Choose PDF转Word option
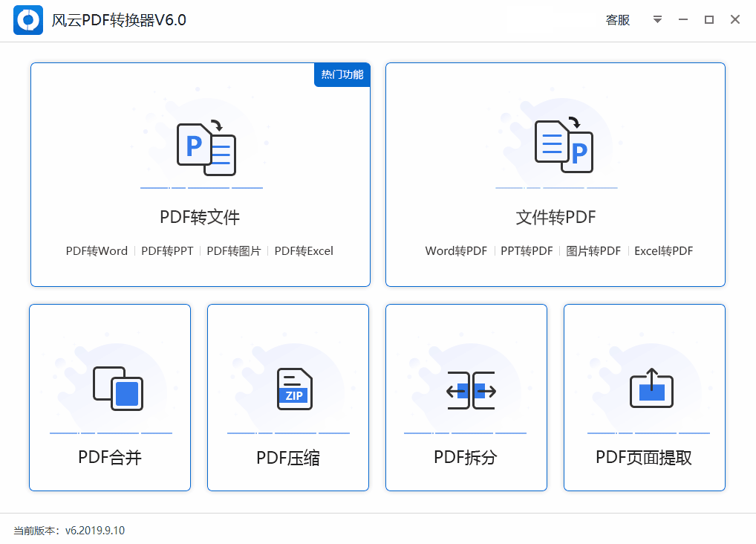Screen dimensions: 756x544 (x=97, y=251)
